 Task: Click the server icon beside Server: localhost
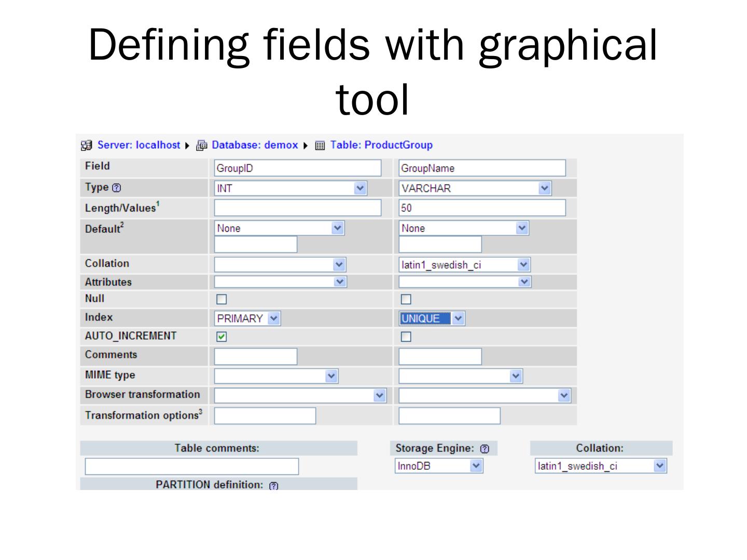(87, 146)
